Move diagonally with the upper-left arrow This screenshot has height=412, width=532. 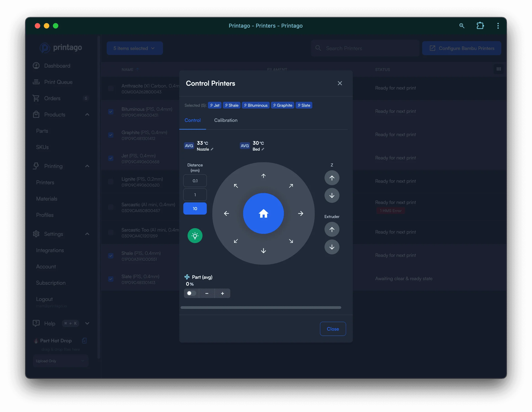236,186
